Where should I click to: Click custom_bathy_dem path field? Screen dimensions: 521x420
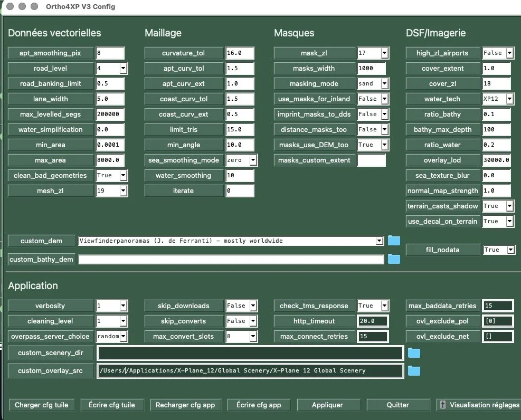click(231, 259)
